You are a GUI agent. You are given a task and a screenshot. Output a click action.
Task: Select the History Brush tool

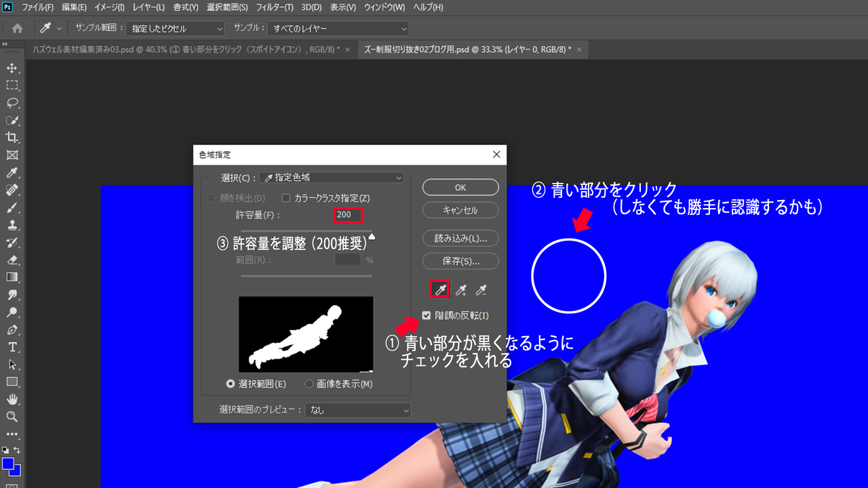click(x=12, y=242)
